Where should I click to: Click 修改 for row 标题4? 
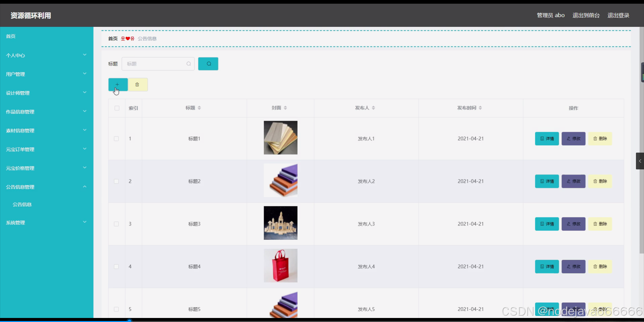(x=574, y=266)
